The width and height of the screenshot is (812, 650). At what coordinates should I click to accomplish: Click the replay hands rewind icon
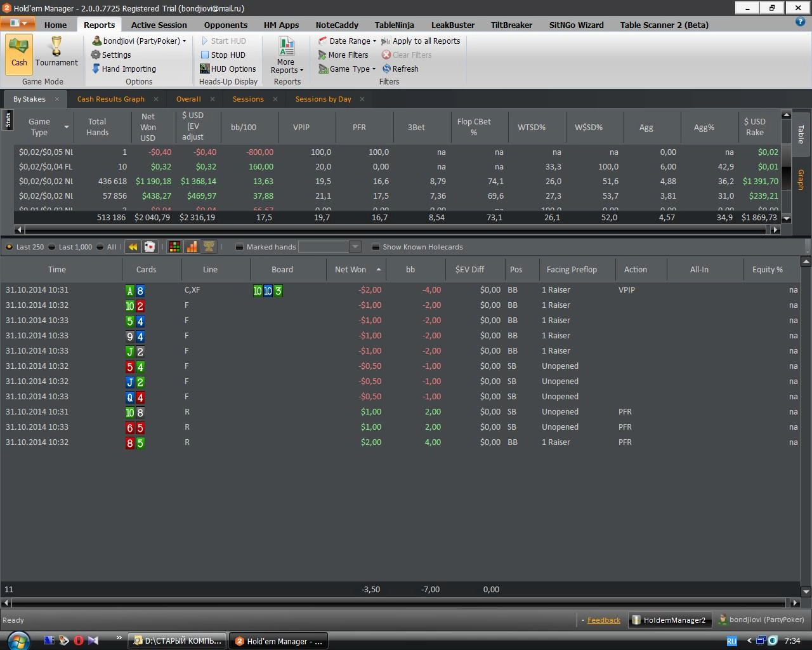[133, 247]
